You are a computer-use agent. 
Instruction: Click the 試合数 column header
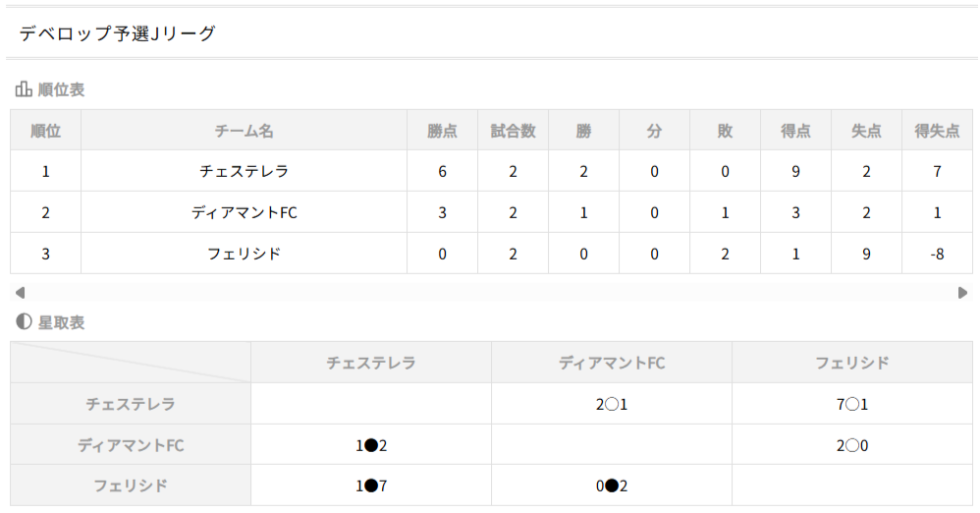click(x=513, y=131)
